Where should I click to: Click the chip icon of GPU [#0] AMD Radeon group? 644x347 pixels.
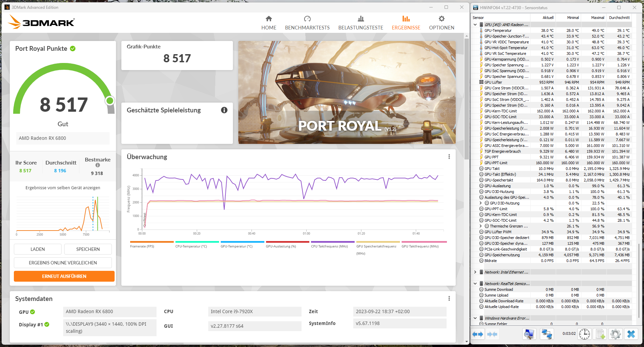pyautogui.click(x=481, y=25)
